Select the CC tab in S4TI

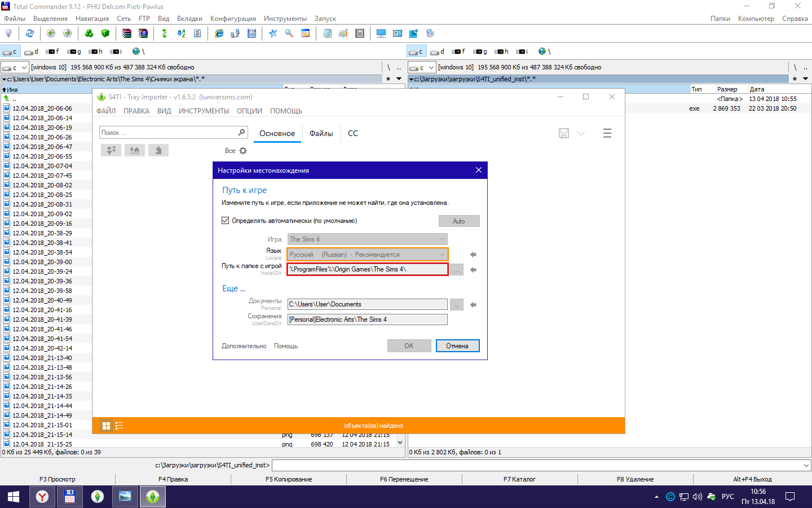(353, 133)
